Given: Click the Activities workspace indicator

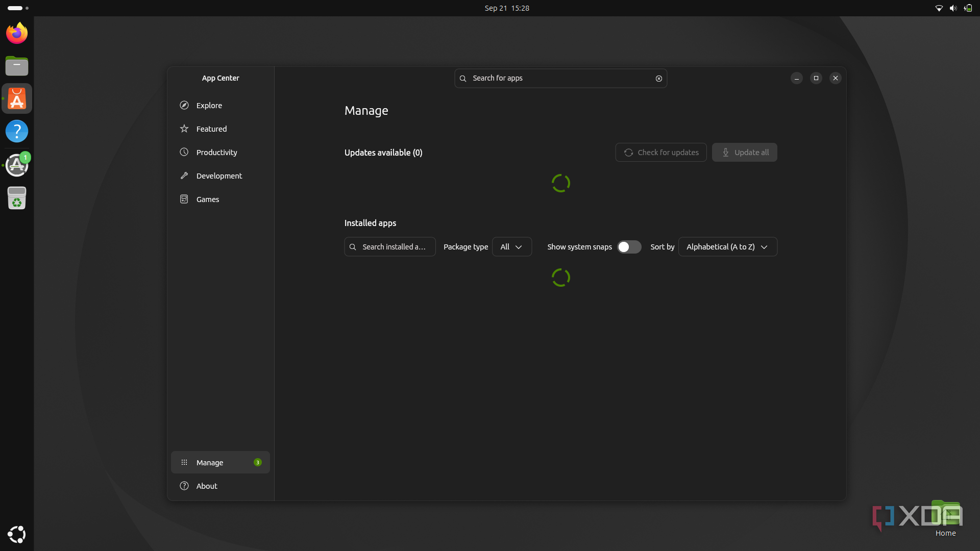Looking at the screenshot, I should (x=18, y=8).
